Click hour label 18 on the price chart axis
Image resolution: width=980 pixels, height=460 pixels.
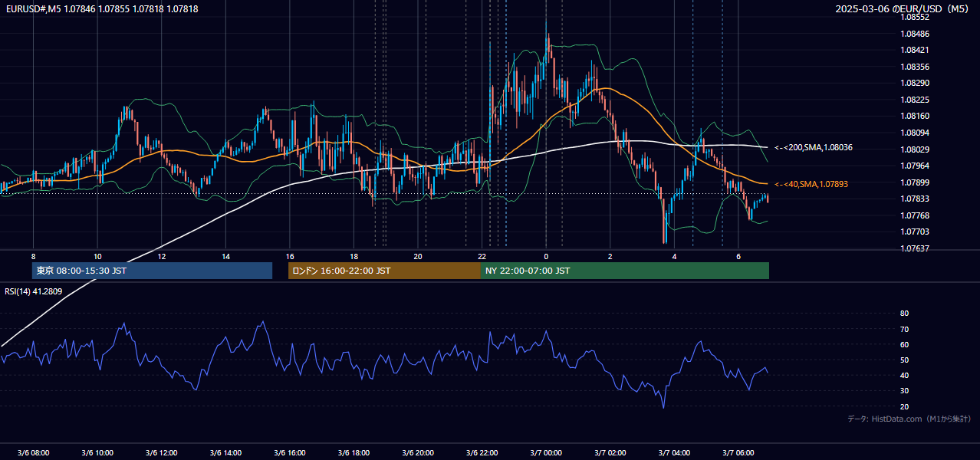tap(354, 256)
